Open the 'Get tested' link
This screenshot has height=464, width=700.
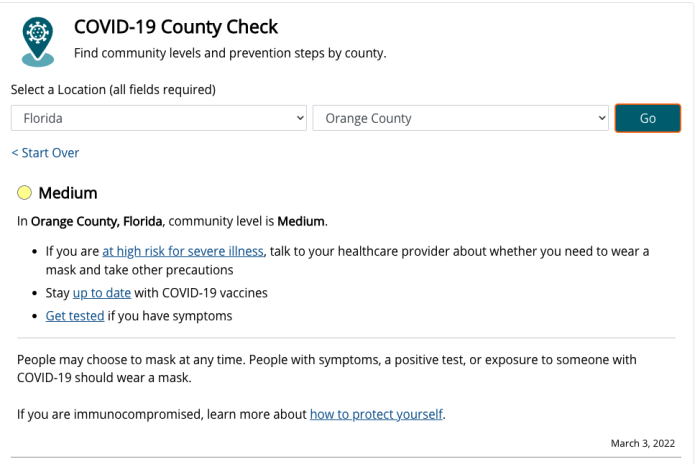coord(75,316)
